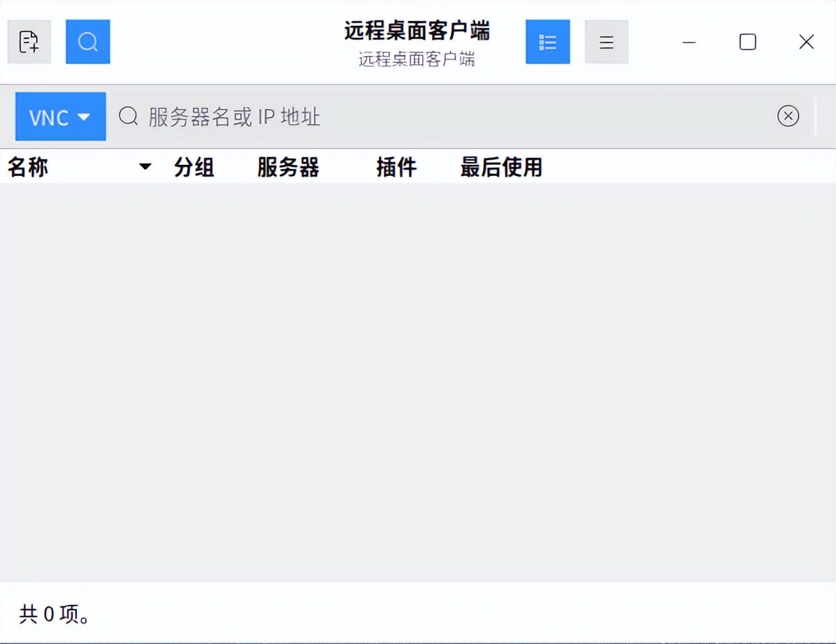The width and height of the screenshot is (836, 644).
Task: Click the 远程桌面客户端 window title
Action: 417,30
